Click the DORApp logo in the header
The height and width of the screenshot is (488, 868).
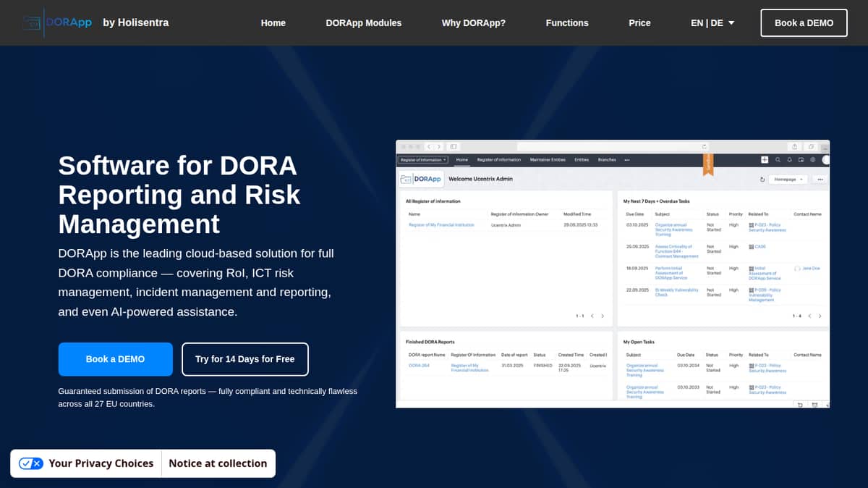[57, 22]
